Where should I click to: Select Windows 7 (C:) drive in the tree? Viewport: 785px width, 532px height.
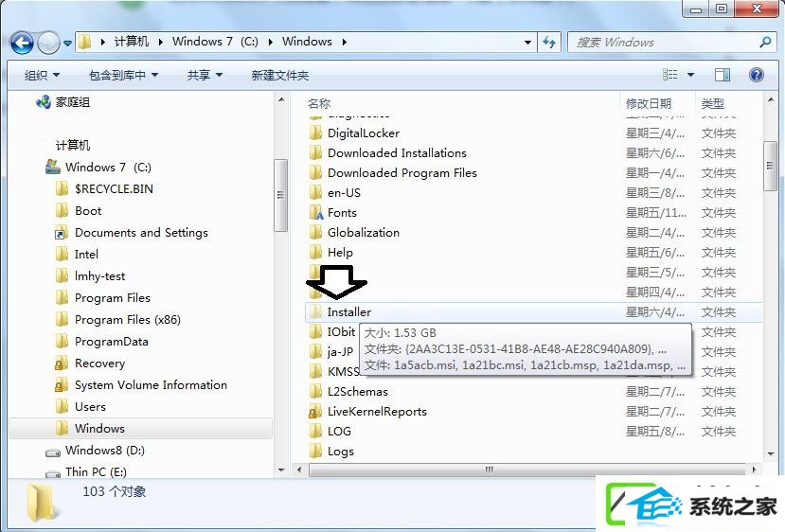[x=108, y=168]
